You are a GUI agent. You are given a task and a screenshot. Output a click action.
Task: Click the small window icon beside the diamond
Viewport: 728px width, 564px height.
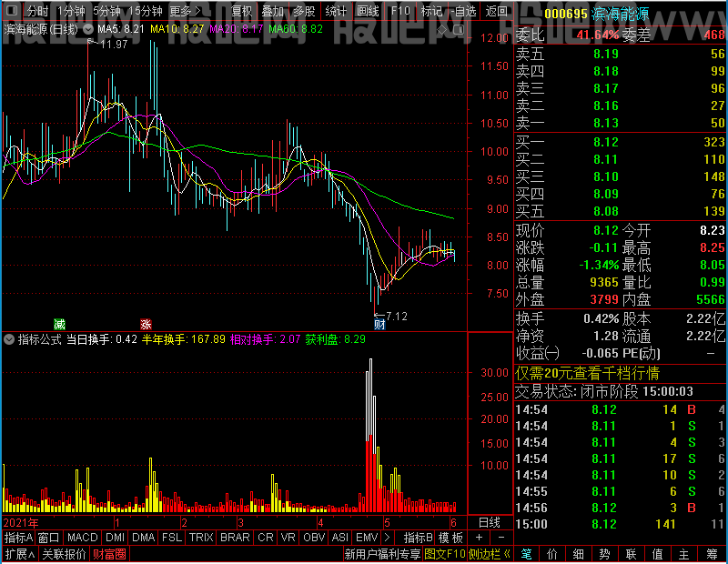459,30
